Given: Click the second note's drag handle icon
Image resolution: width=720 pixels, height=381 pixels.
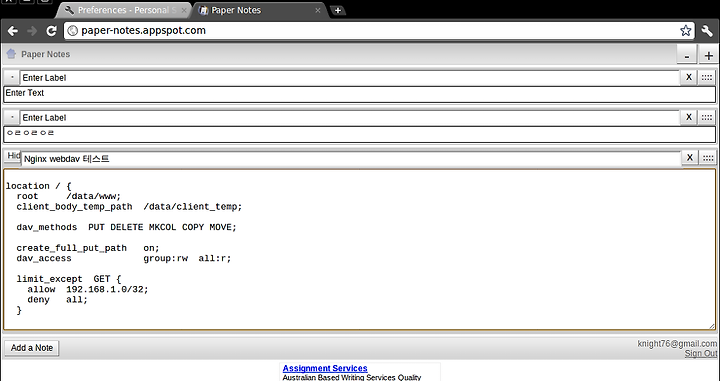Looking at the screenshot, I should click(707, 118).
